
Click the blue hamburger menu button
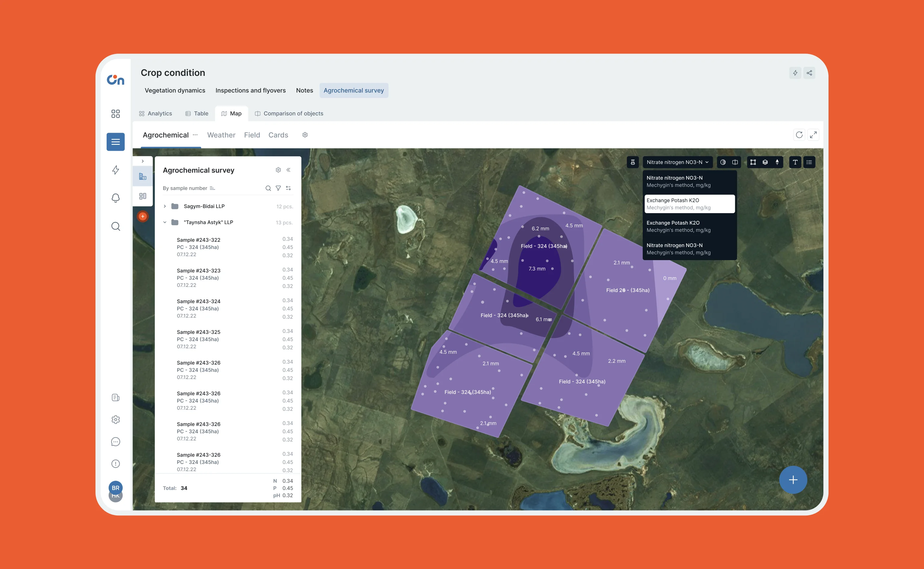(116, 142)
